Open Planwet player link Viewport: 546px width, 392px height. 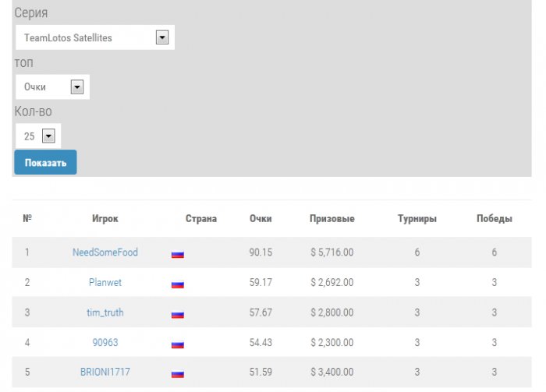pyautogui.click(x=105, y=283)
